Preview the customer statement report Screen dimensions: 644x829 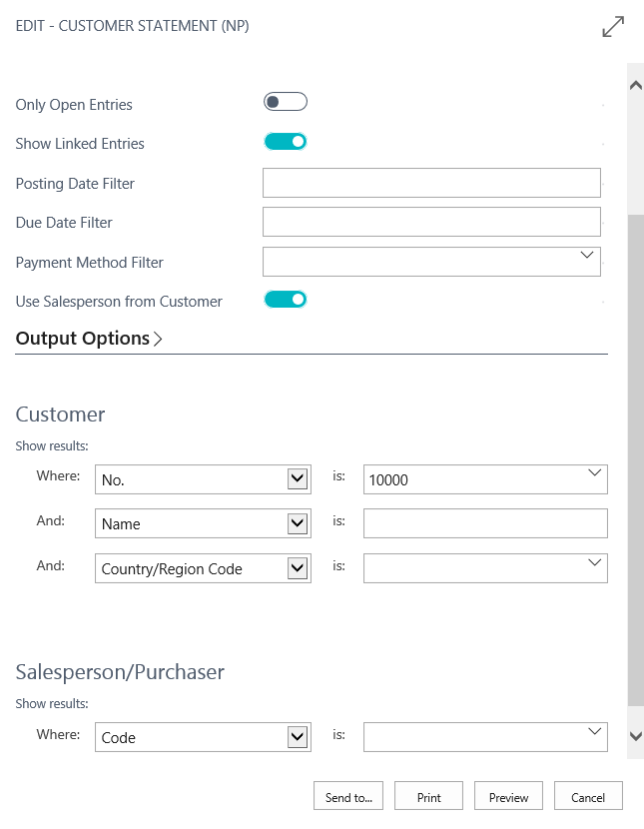click(508, 797)
